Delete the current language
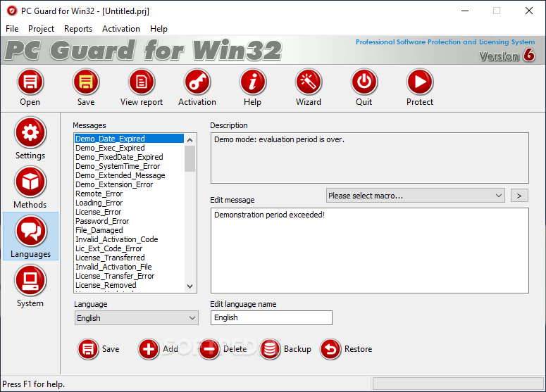 tap(209, 349)
